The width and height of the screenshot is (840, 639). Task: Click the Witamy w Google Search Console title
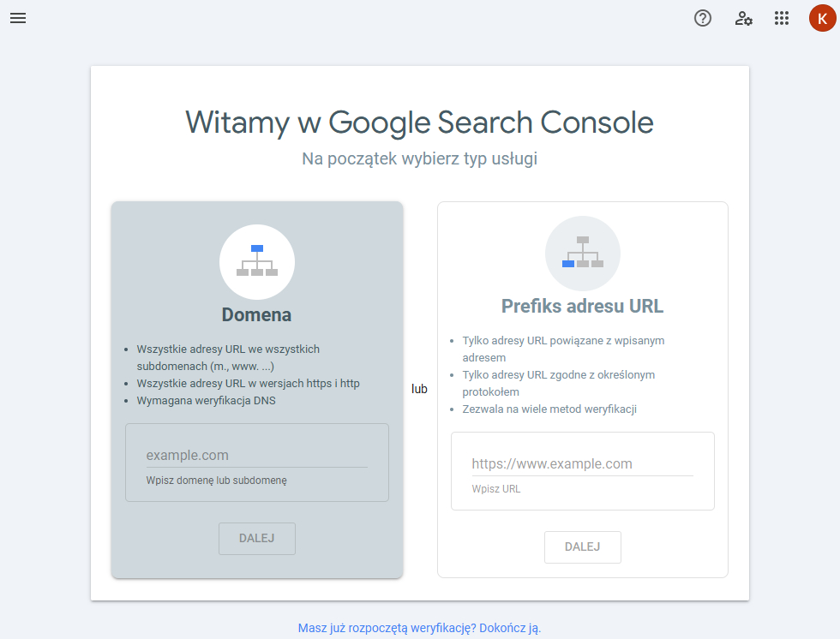pyautogui.click(x=419, y=122)
